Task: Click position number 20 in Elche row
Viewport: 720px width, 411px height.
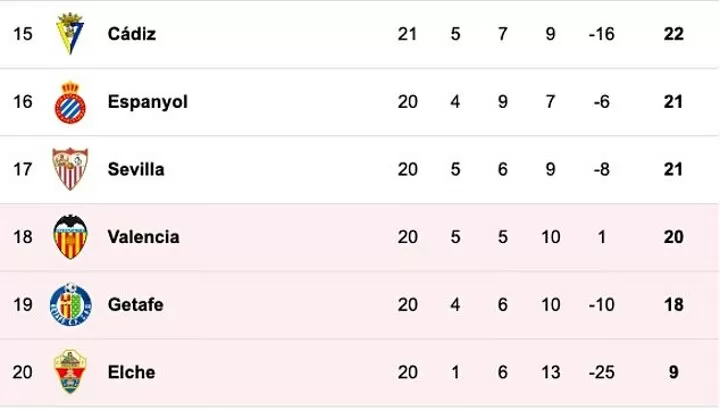Action: click(x=22, y=372)
